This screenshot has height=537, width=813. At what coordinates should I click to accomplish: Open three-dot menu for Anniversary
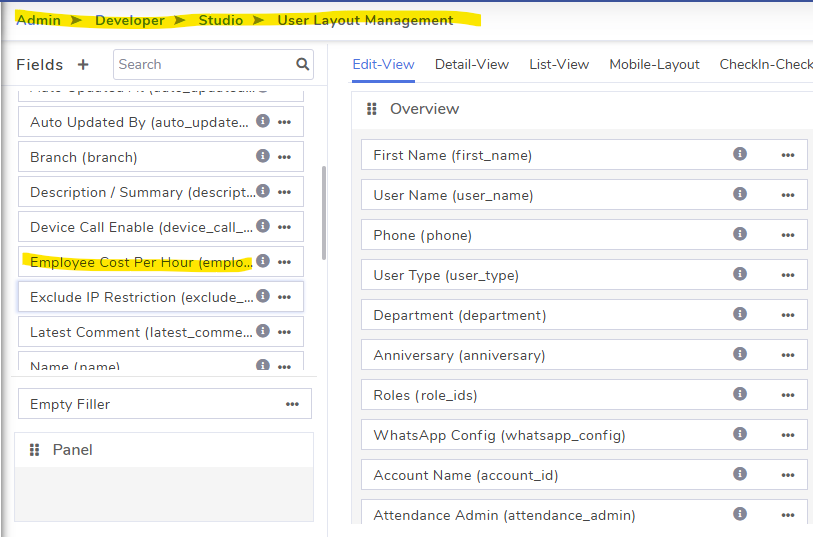[x=788, y=355]
